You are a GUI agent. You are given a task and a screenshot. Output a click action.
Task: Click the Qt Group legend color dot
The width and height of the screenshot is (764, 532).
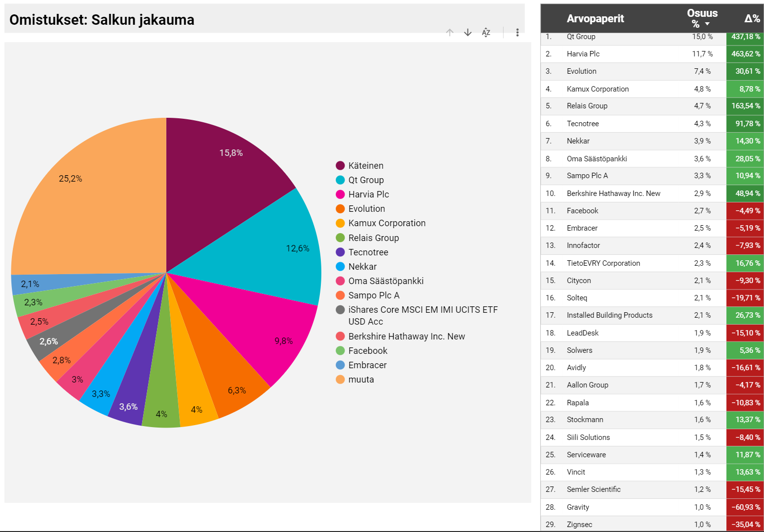click(340, 180)
